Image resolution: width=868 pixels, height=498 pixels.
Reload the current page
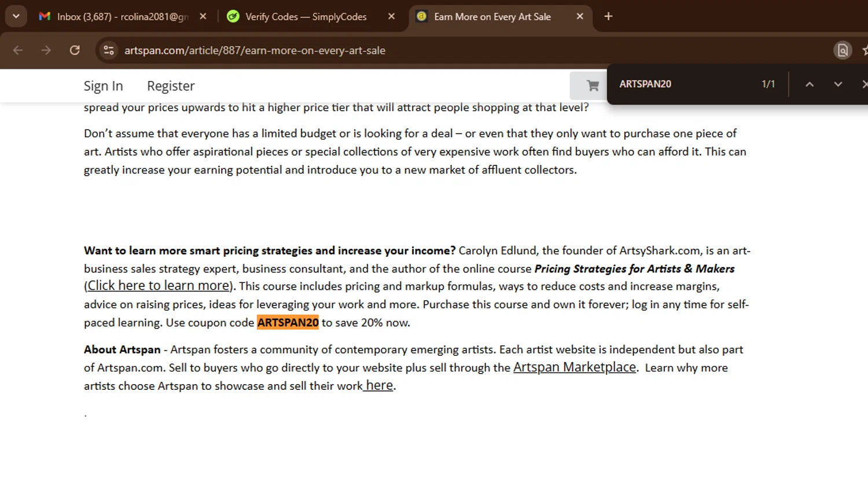tap(75, 50)
